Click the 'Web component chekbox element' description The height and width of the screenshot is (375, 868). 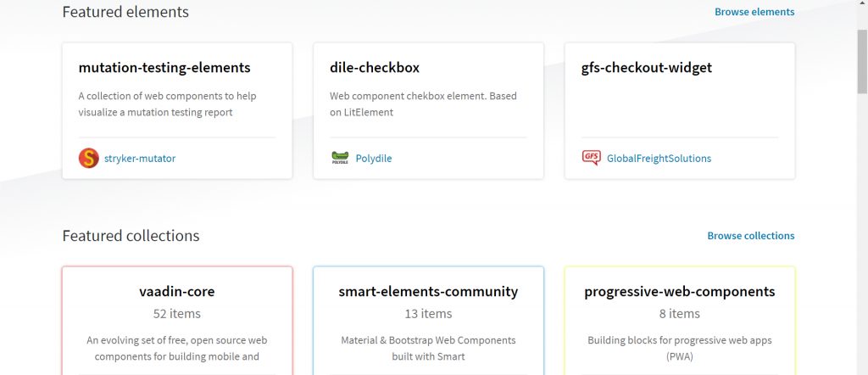click(x=424, y=104)
